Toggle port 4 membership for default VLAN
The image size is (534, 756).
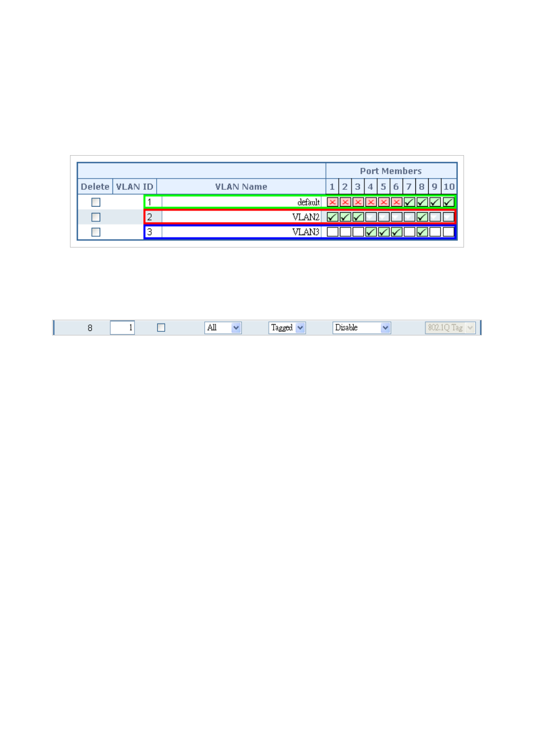pyautogui.click(x=371, y=202)
